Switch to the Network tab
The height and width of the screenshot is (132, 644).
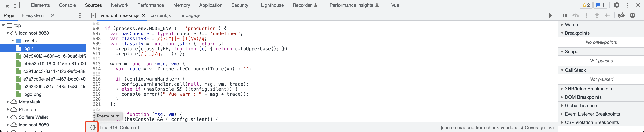(119, 5)
